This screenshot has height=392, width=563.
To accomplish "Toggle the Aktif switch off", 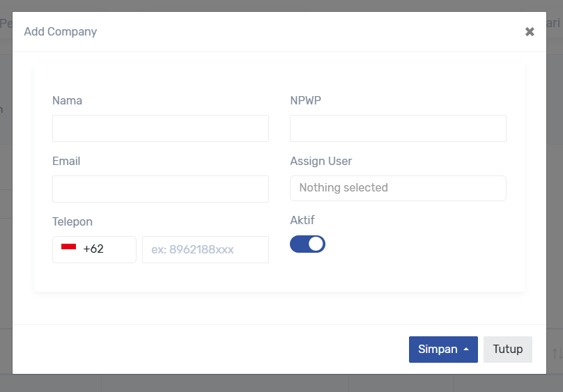I will click(307, 244).
